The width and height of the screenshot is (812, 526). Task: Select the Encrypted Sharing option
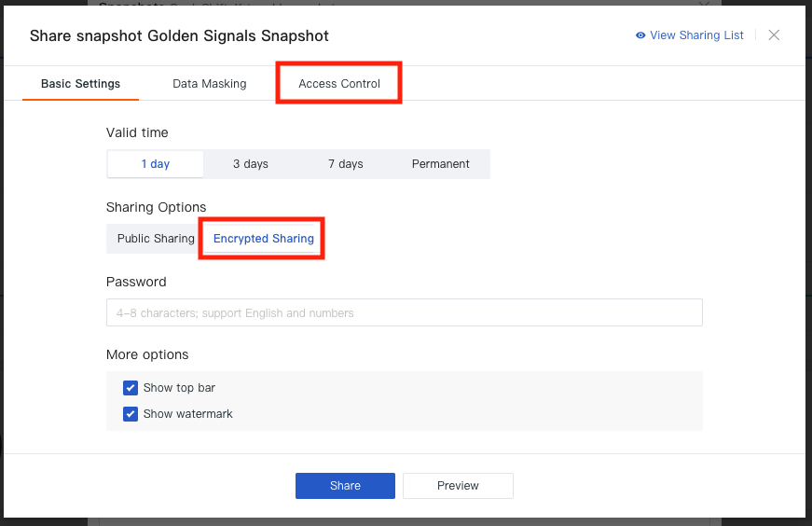point(264,239)
